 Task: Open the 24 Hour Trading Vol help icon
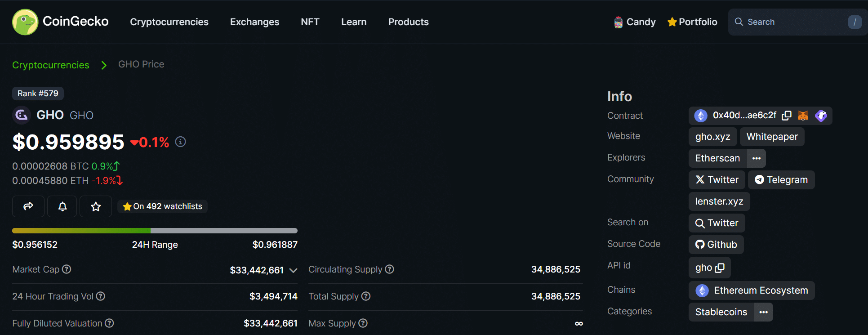click(x=101, y=296)
